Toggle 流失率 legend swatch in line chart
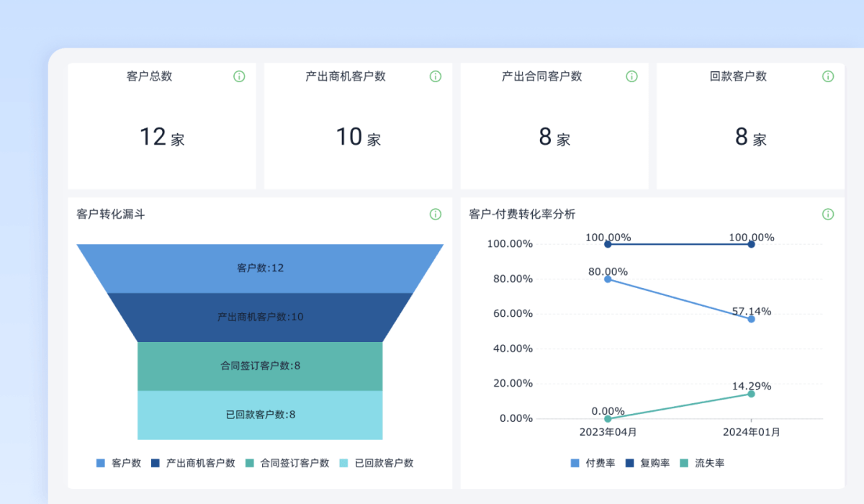Screen dimensions: 864x504 coord(684,464)
